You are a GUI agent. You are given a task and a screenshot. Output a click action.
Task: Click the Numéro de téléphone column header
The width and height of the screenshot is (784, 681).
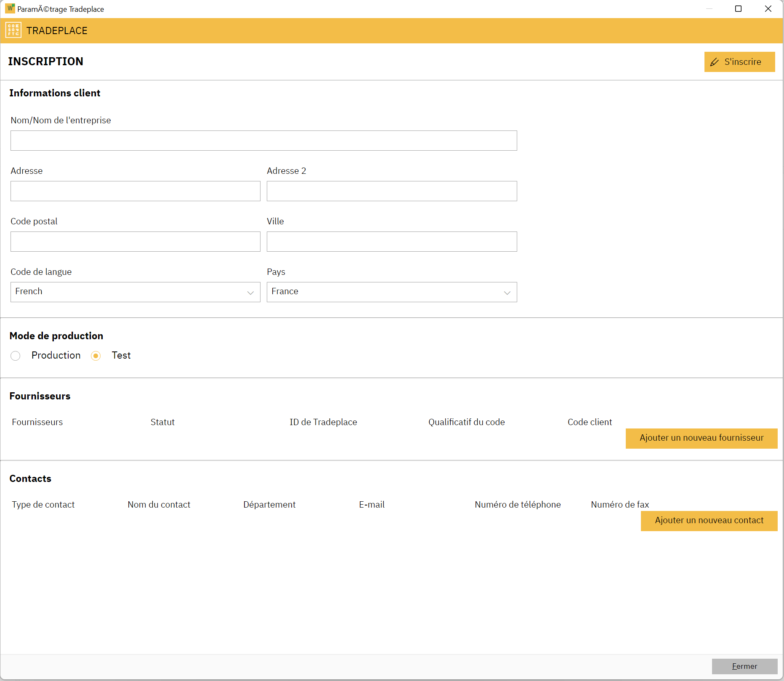[x=518, y=505]
